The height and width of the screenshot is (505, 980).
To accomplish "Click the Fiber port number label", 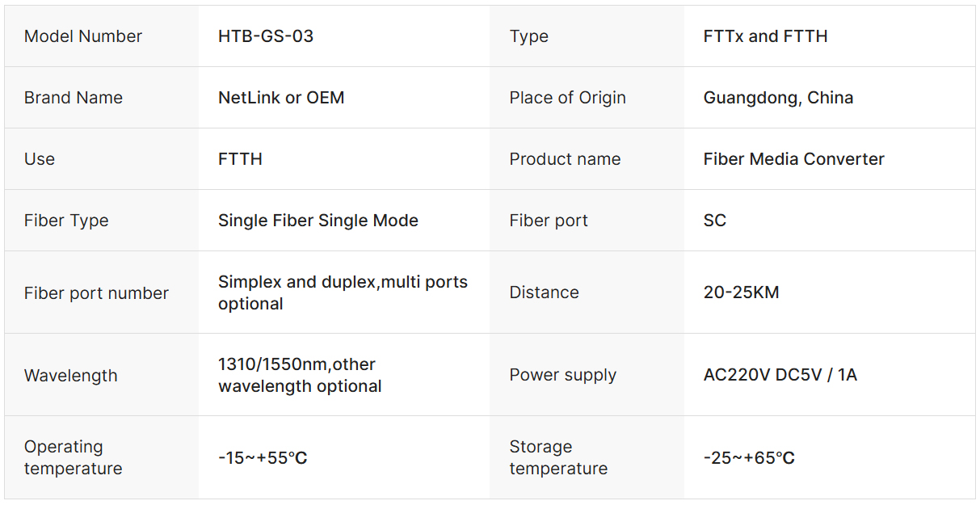I will tap(96, 293).
